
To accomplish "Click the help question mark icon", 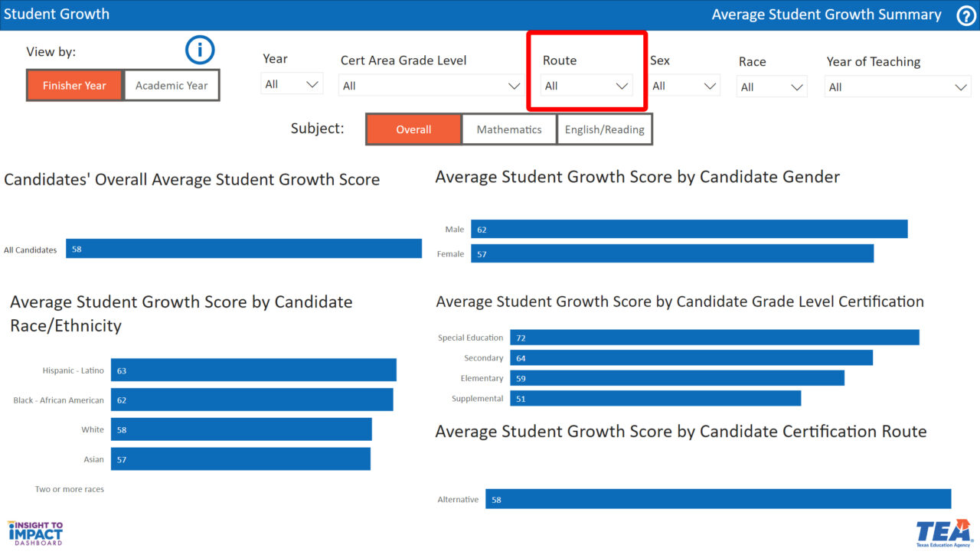I will tap(966, 15).
